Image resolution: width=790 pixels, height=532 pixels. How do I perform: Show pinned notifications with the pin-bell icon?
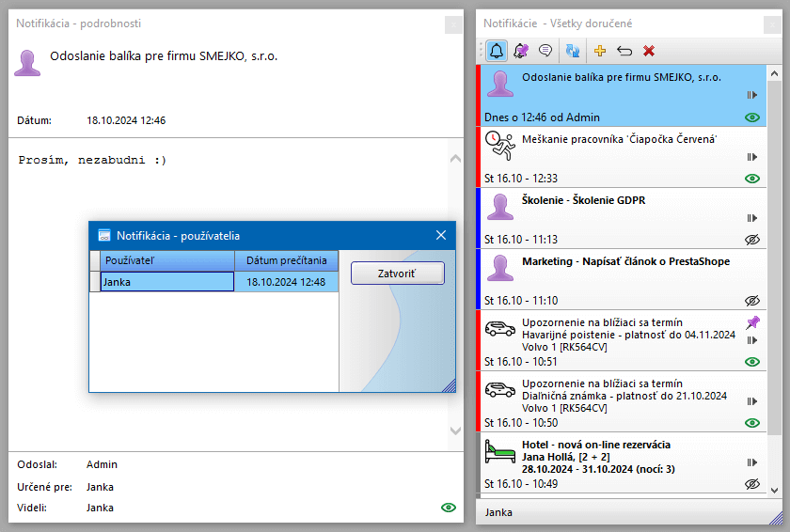pos(521,51)
